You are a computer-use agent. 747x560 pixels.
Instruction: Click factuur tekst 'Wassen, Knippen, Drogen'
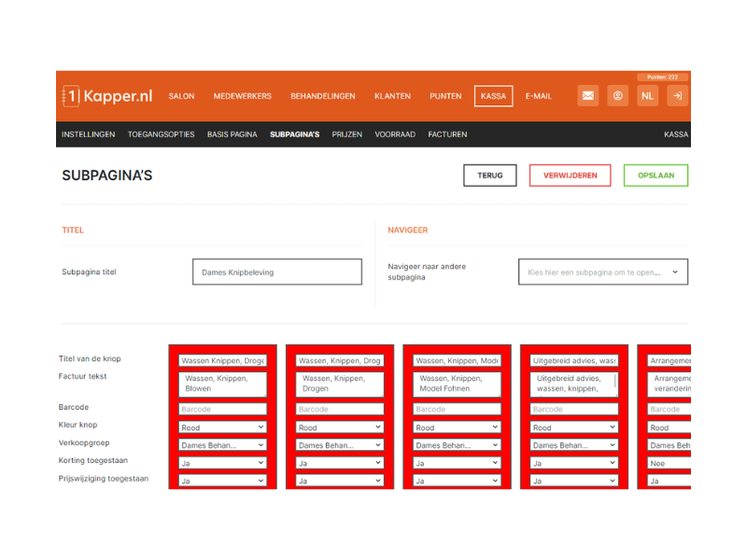[x=340, y=384]
